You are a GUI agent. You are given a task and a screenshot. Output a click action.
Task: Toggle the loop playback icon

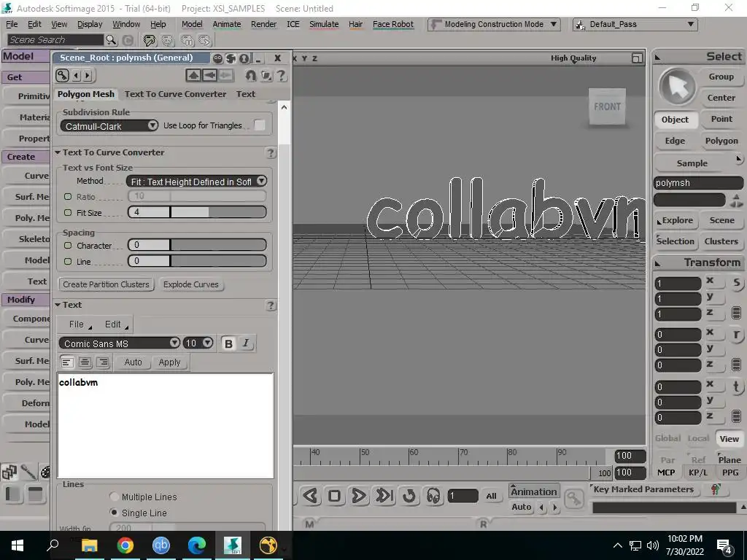click(x=409, y=496)
